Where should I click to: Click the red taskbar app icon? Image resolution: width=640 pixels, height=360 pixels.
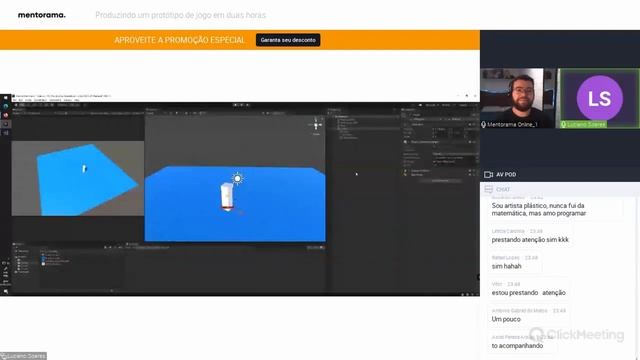tap(6, 116)
